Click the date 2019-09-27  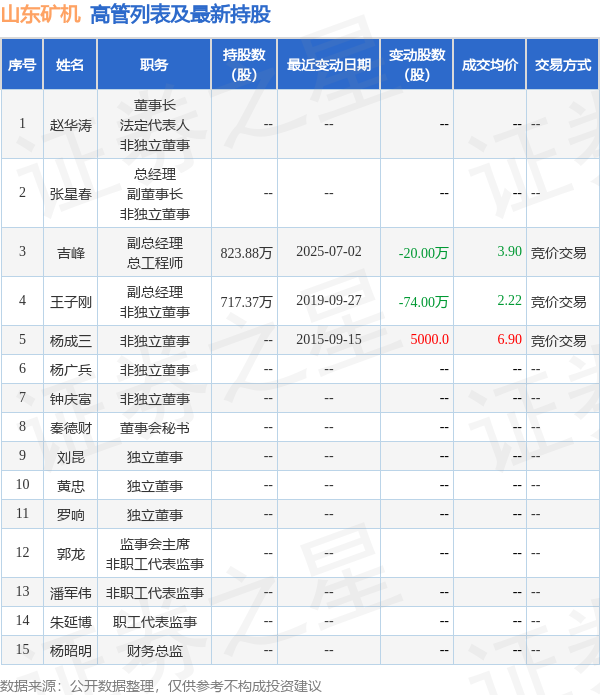(329, 301)
